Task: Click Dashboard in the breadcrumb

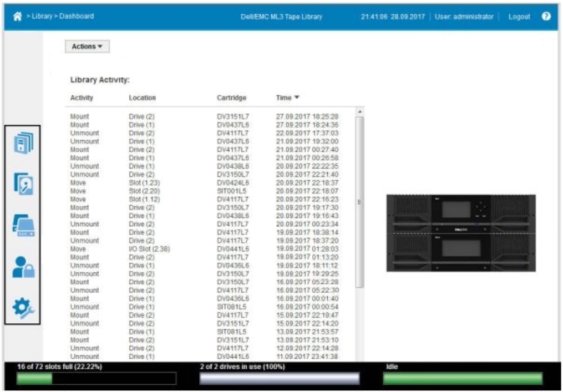Action: [x=77, y=16]
